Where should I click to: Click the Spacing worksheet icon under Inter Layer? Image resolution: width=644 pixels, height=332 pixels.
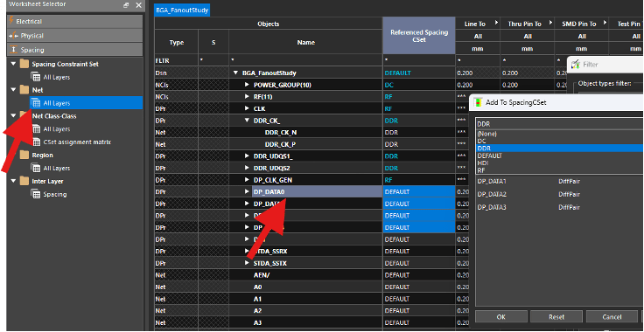(36, 194)
